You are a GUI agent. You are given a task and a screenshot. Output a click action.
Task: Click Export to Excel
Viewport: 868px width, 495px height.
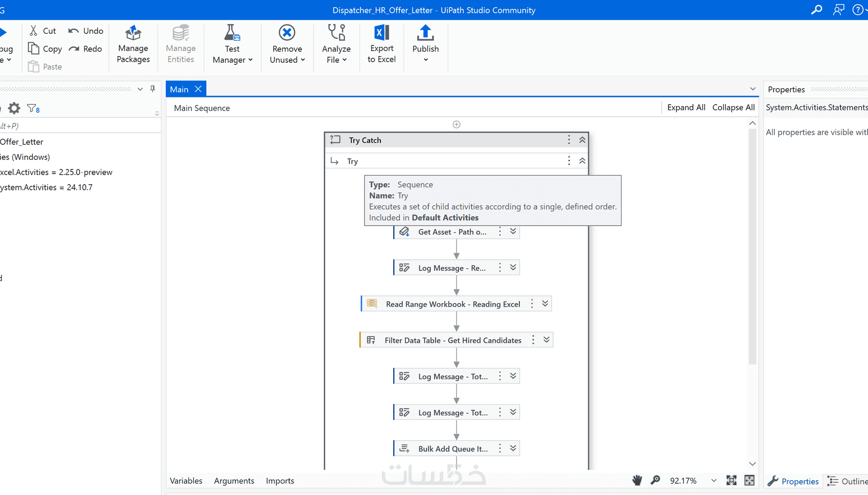click(x=381, y=45)
